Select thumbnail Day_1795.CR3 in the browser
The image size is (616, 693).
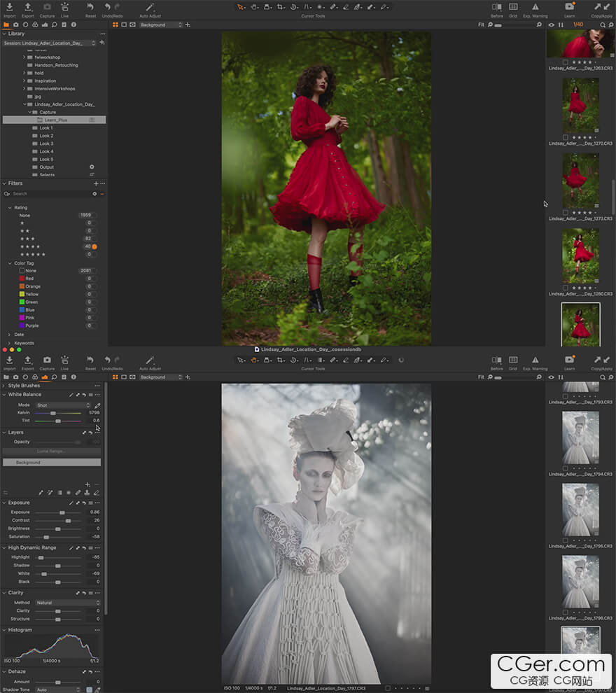pos(580,510)
